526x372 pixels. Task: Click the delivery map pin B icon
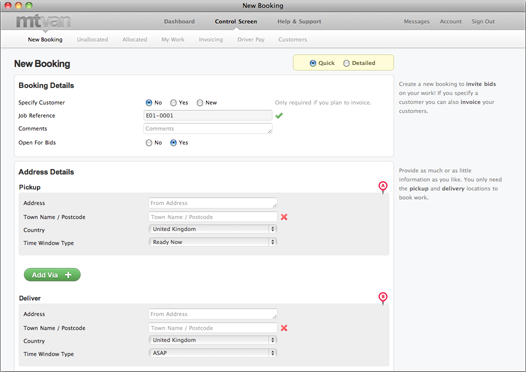383,298
